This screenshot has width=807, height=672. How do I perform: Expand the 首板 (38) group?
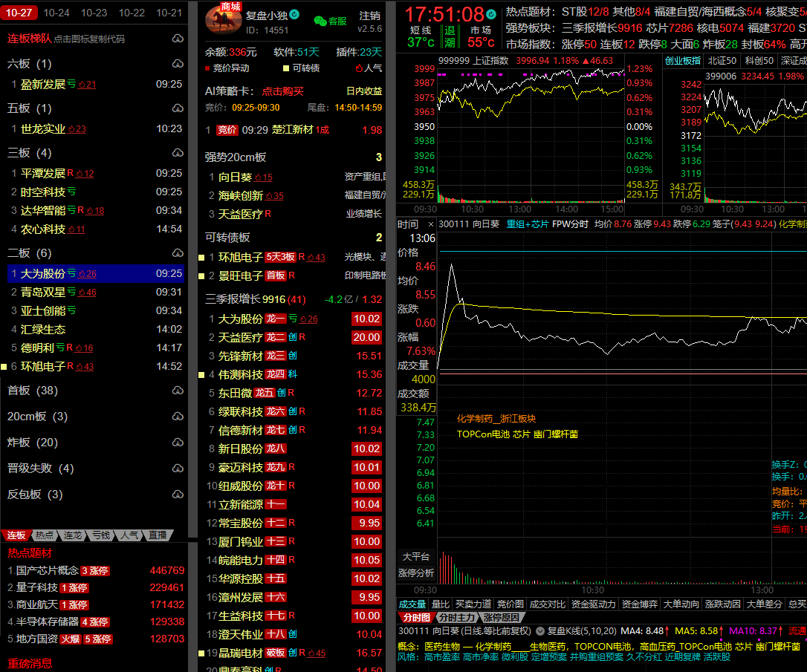pyautogui.click(x=32, y=391)
